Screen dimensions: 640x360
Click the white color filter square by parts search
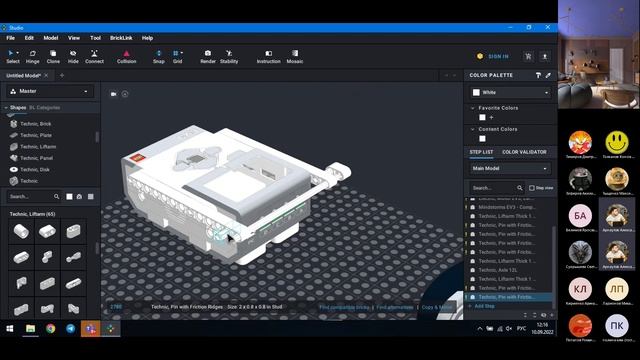point(69,197)
